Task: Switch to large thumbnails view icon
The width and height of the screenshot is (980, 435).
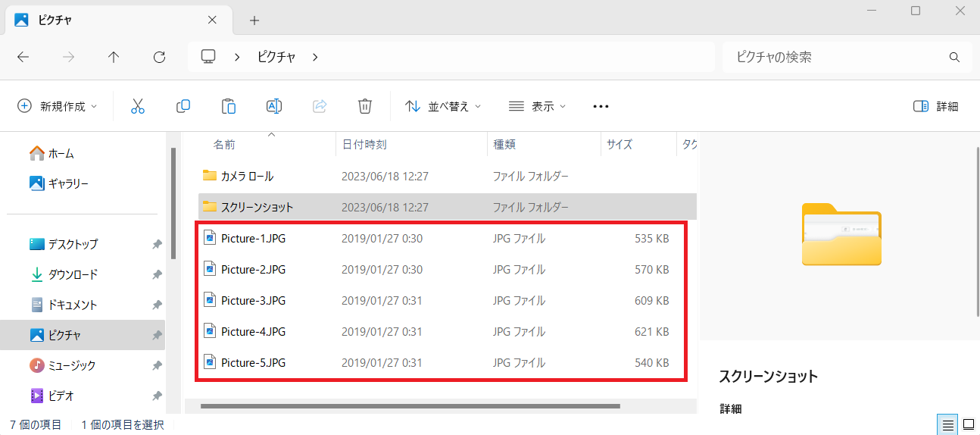Action: 967,424
